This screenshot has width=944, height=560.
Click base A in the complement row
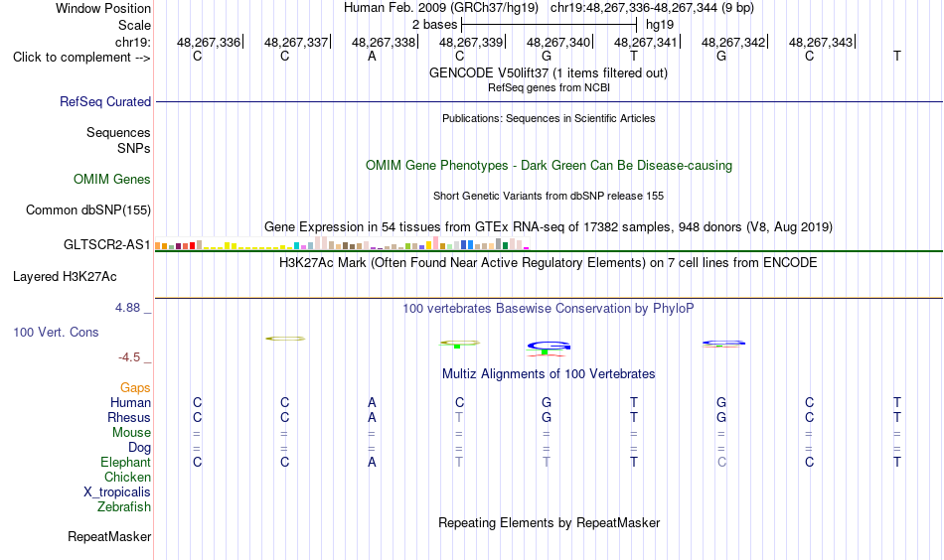(x=372, y=57)
